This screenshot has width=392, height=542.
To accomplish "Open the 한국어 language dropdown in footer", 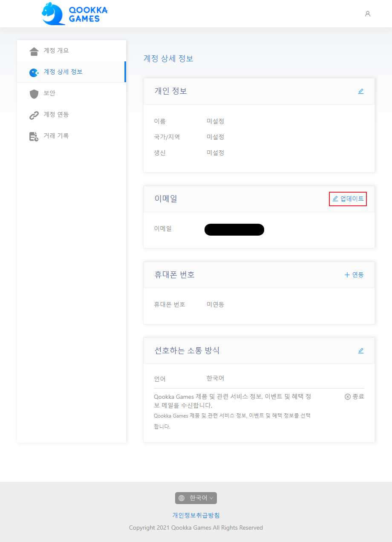I will coord(196,498).
